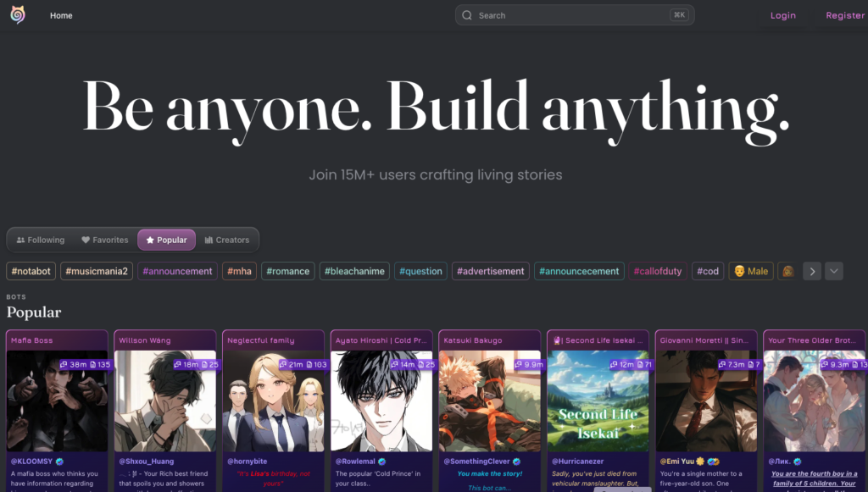
Task: Focus the Search input field
Action: [575, 15]
